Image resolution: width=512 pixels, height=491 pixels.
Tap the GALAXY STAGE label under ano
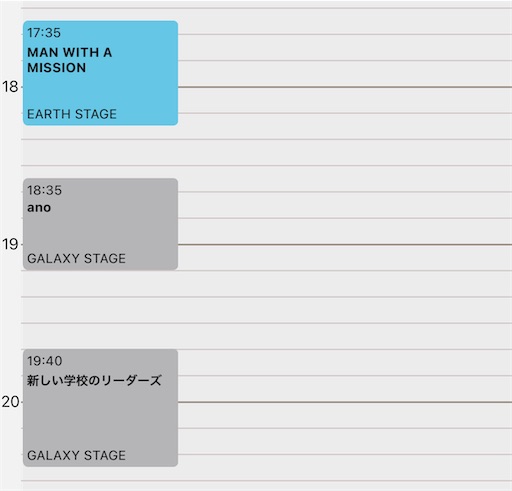pyautogui.click(x=76, y=258)
